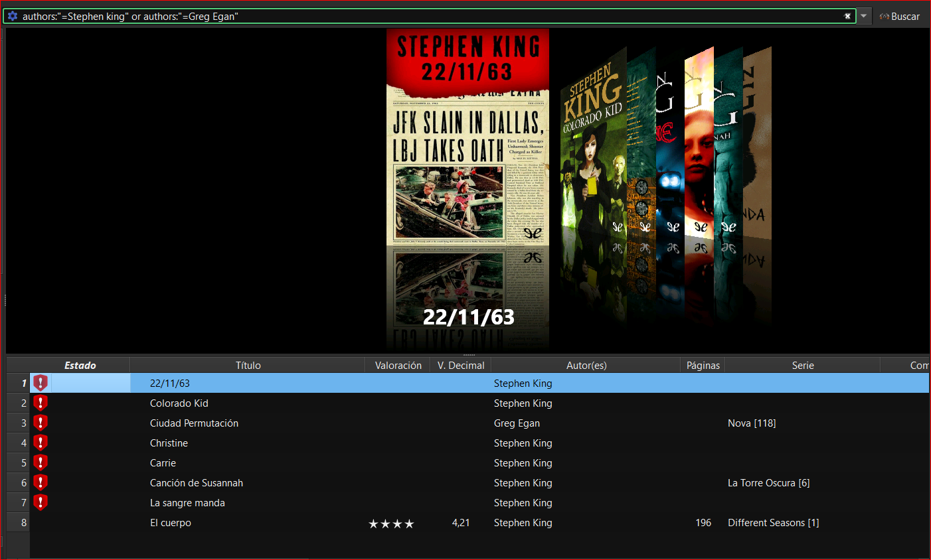
Task: Click the Nova [118] series cell
Action: point(752,423)
